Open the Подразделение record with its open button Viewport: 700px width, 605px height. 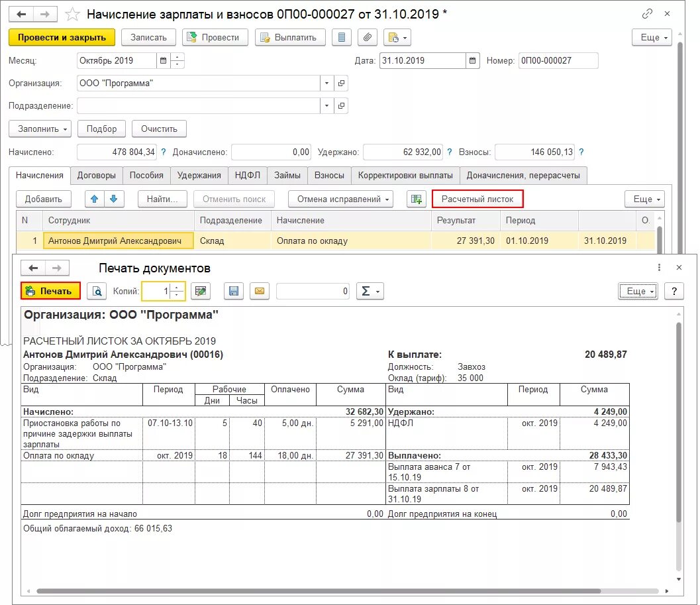tap(341, 106)
